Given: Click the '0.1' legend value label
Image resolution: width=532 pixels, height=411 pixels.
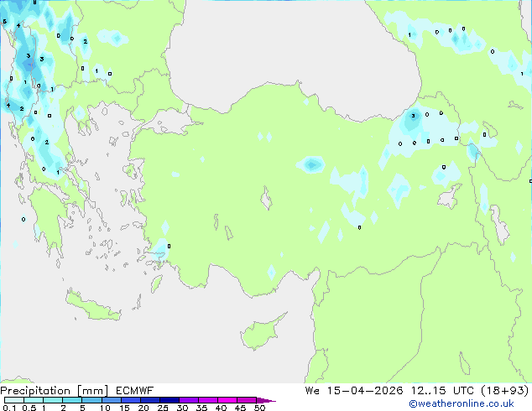Looking at the screenshot, I should tap(9, 408).
